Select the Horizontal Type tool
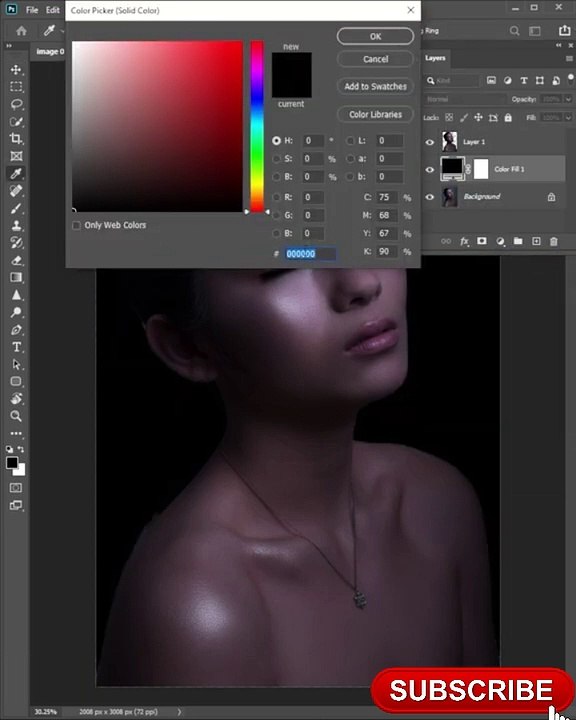Viewport: 576px width, 720px height. (x=16, y=347)
